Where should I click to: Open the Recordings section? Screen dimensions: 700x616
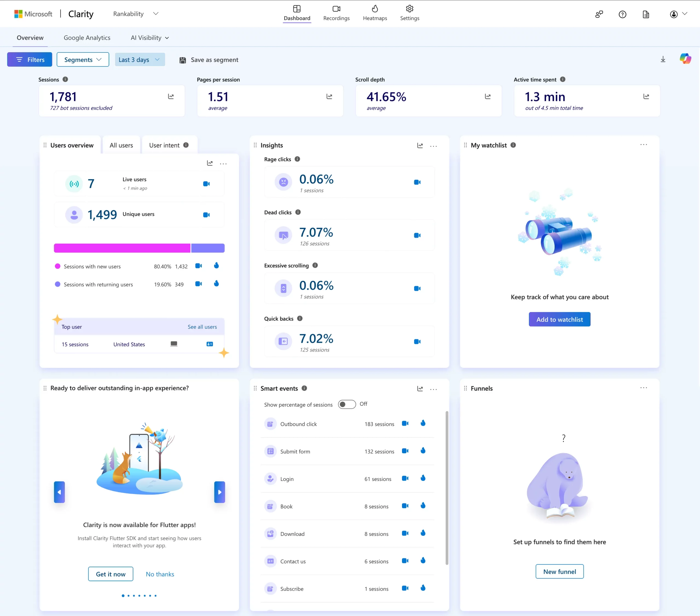click(336, 13)
